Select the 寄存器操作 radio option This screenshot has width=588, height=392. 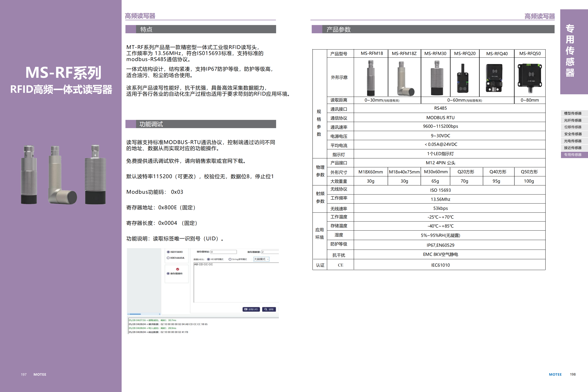click(x=168, y=274)
